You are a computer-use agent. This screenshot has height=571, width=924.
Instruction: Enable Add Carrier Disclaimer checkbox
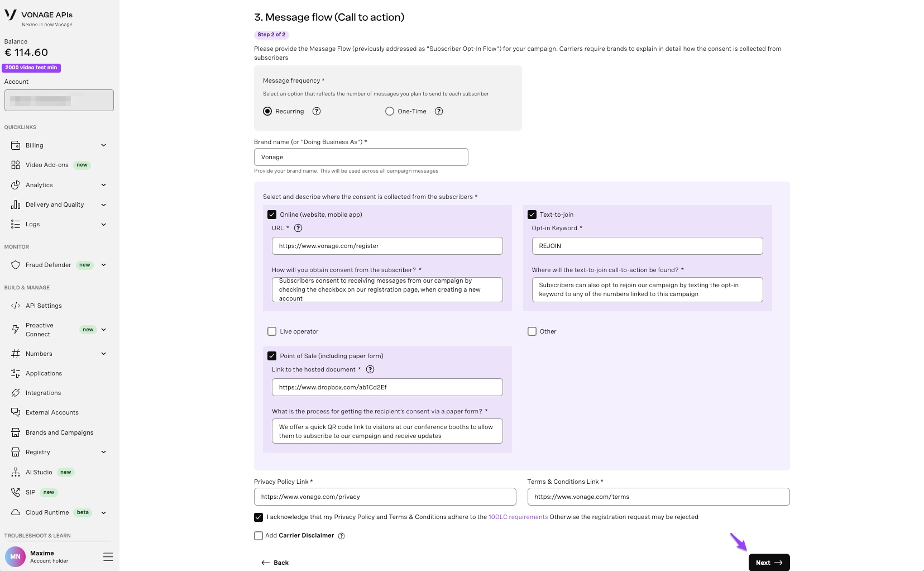(258, 536)
